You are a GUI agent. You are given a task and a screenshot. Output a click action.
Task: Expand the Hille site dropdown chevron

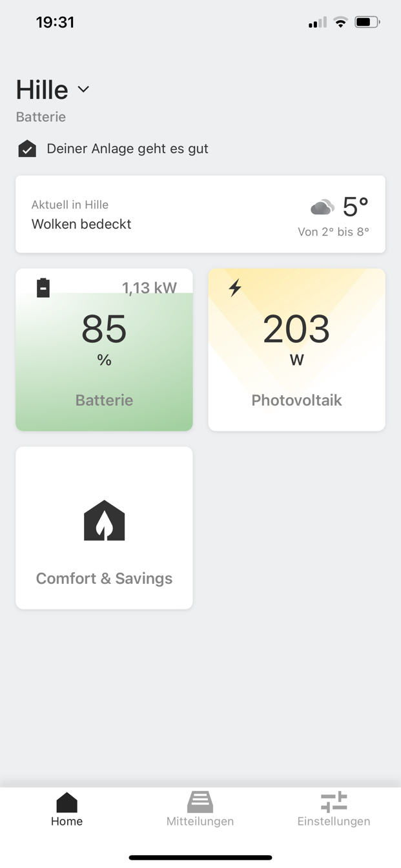point(83,90)
